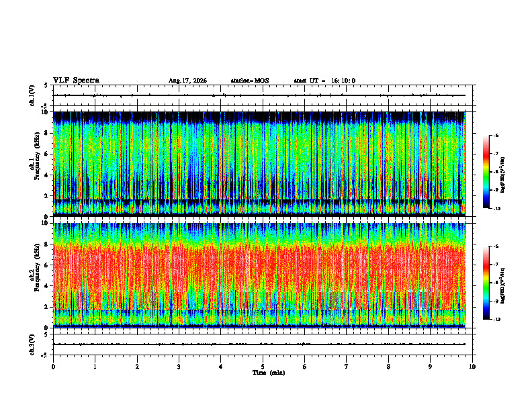Click the ch.2 Frequency (kHz) axis label
Viewport: 532px width, 411px height.
click(x=35, y=275)
